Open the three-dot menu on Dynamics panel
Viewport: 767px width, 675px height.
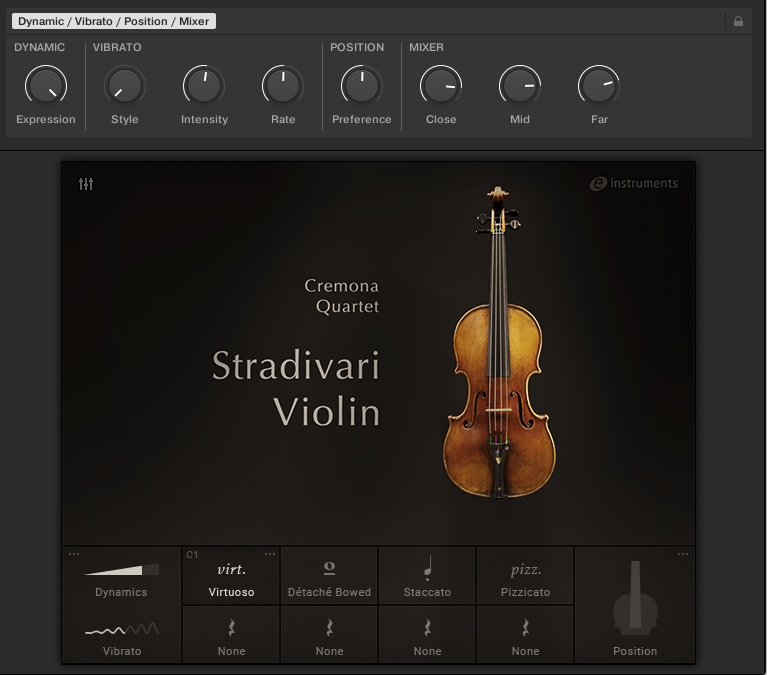click(x=74, y=554)
